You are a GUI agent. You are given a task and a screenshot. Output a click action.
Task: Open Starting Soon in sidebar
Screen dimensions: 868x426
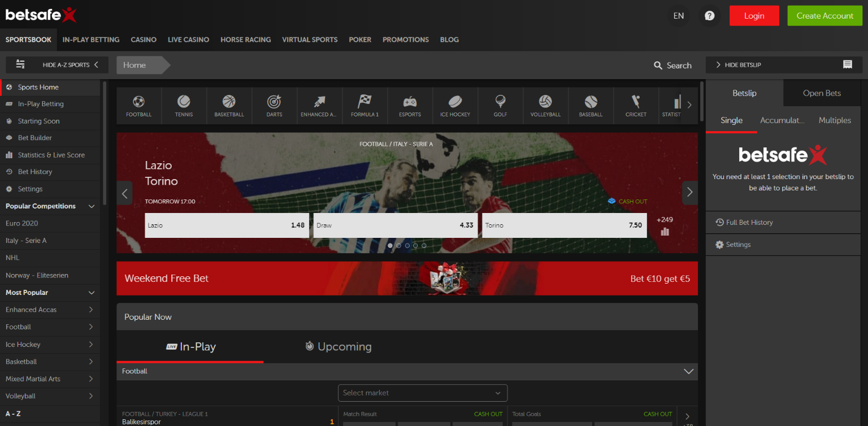[50, 121]
